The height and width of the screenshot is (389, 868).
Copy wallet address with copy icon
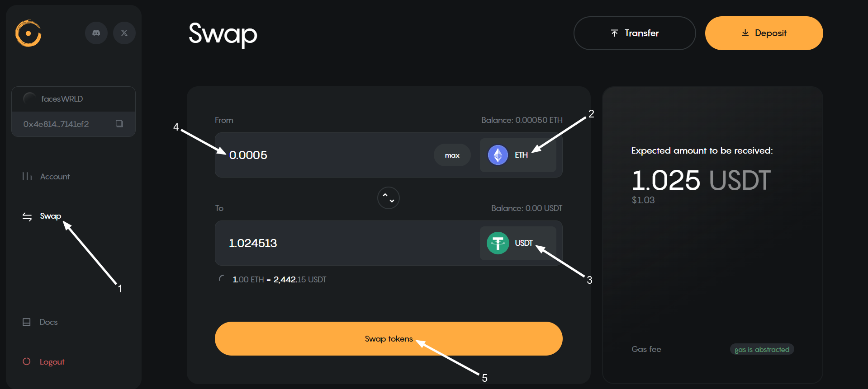119,124
